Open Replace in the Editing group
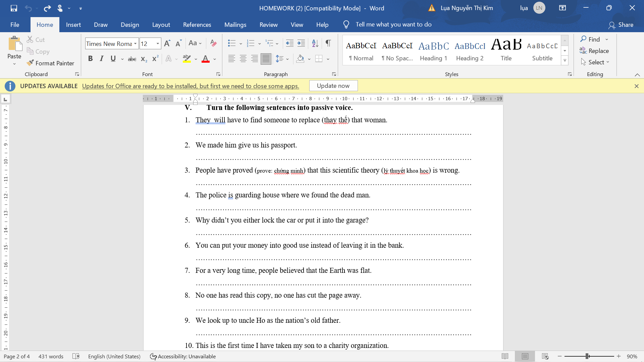644x362 pixels. [594, 51]
